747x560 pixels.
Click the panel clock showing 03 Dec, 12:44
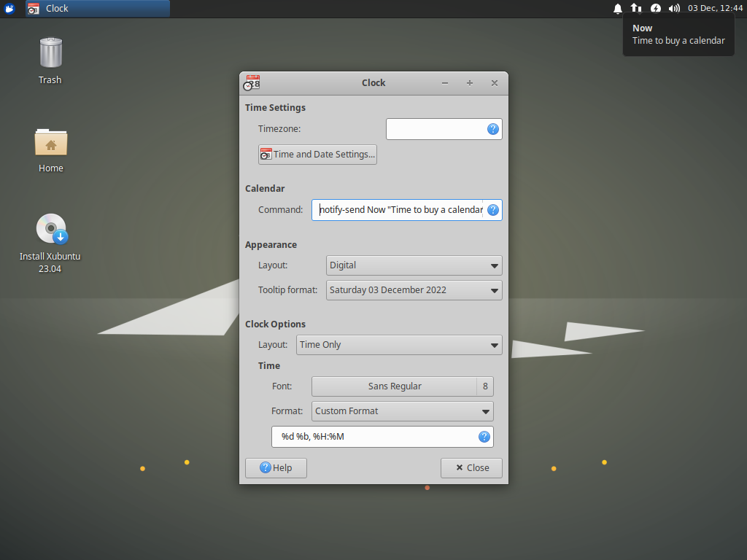[716, 8]
